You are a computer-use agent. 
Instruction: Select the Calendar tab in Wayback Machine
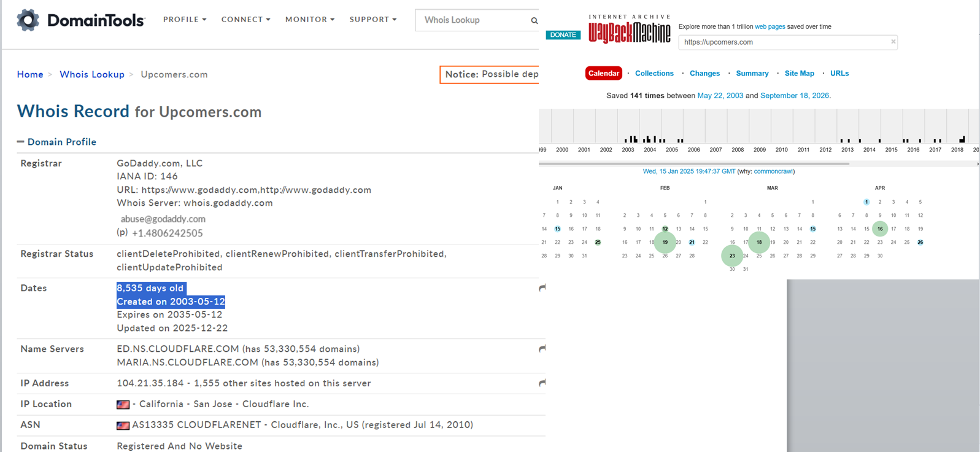604,73
